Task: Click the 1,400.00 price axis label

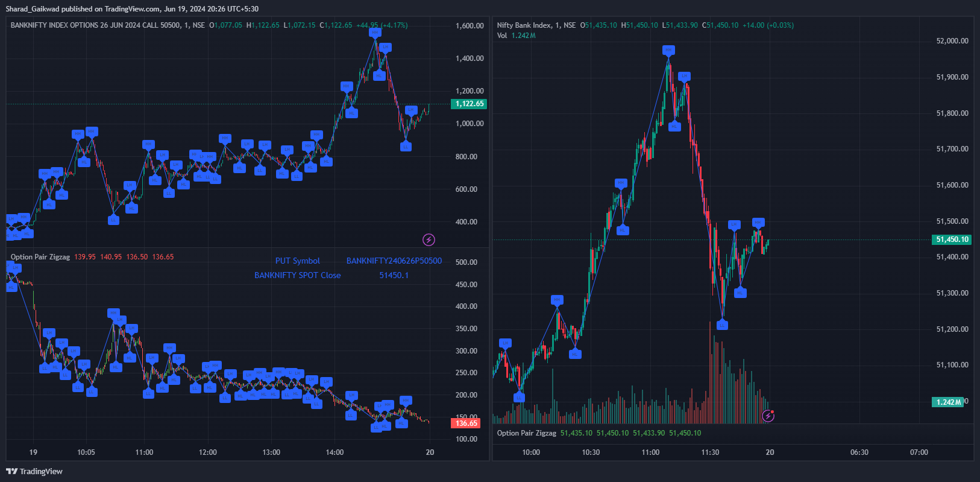Action: coord(470,59)
